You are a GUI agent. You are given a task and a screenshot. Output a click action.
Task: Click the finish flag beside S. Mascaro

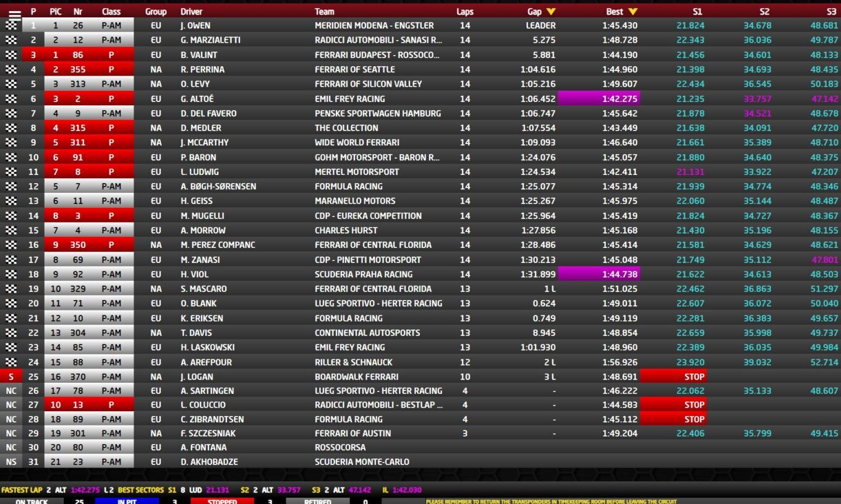11,289
